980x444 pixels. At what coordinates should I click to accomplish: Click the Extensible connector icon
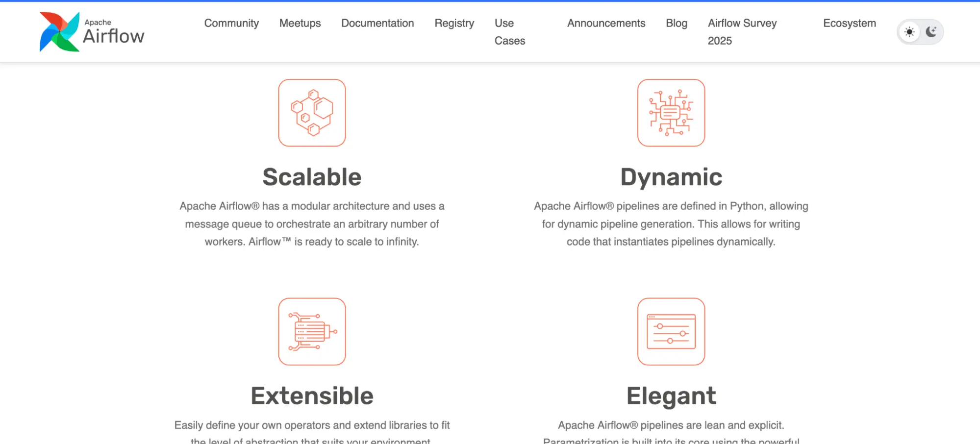pyautogui.click(x=312, y=332)
